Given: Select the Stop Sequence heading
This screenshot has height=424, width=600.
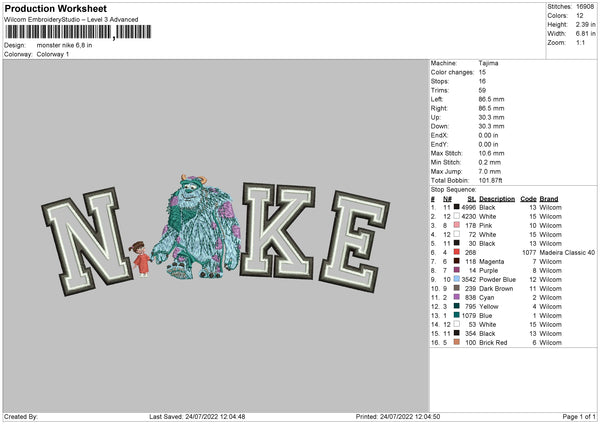Looking at the screenshot, I should click(453, 189).
